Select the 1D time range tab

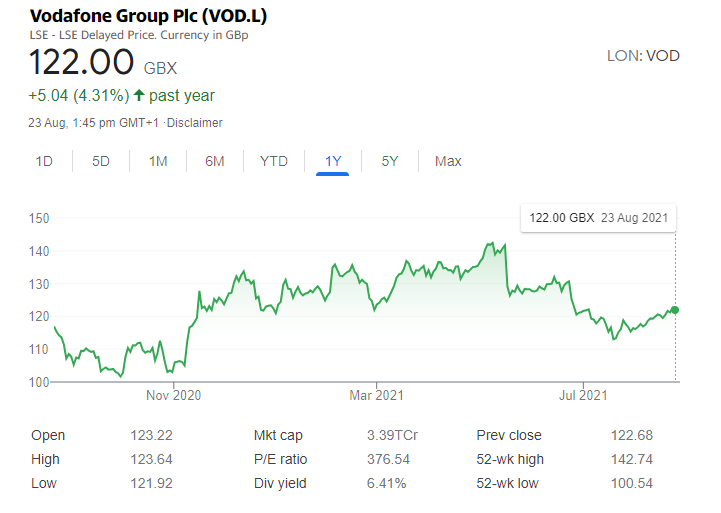point(44,161)
